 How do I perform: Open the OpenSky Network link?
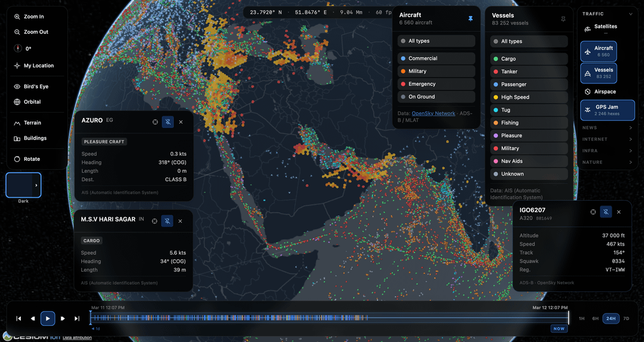(433, 113)
